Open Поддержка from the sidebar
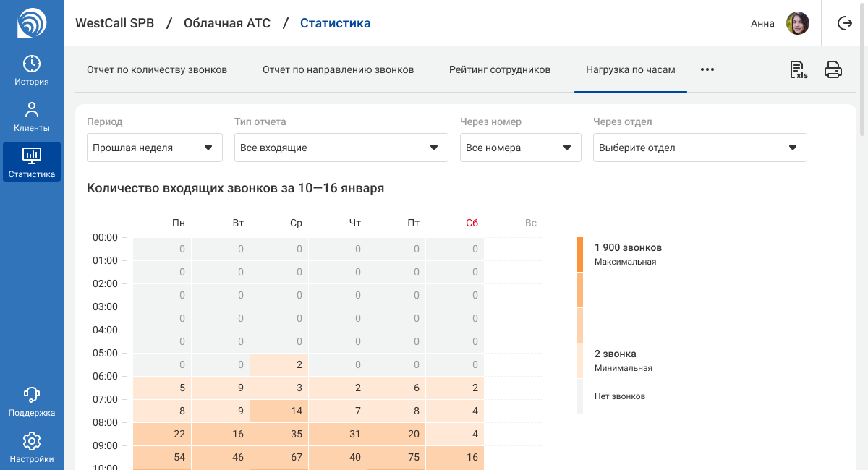 [x=32, y=402]
